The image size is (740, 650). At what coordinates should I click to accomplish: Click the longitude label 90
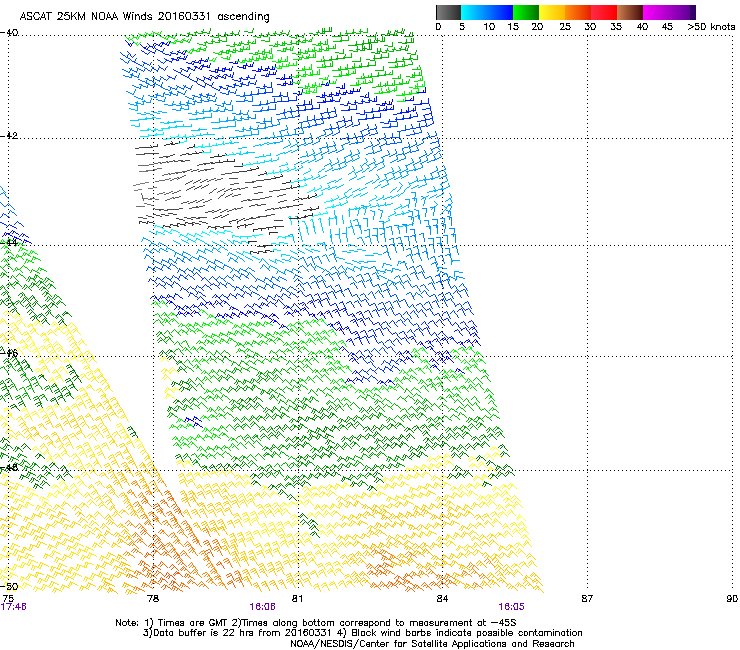coord(732,599)
